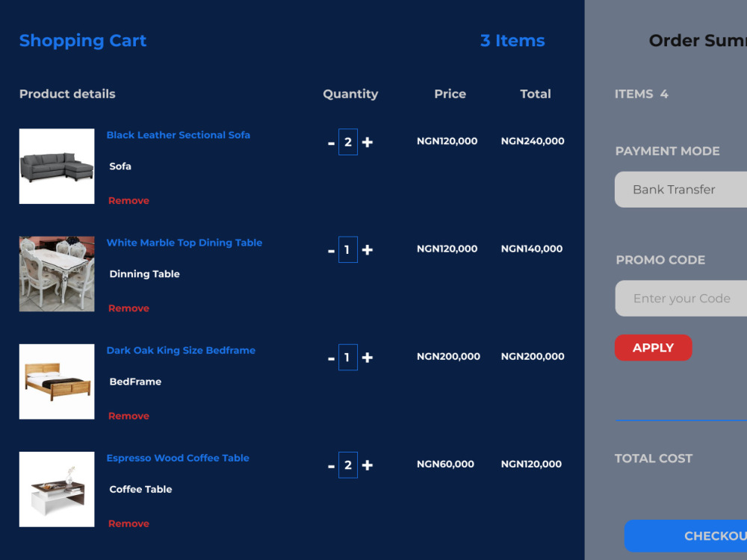The image size is (747, 560).
Task: Click the coffee table total NGN120,000
Action: [531, 464]
